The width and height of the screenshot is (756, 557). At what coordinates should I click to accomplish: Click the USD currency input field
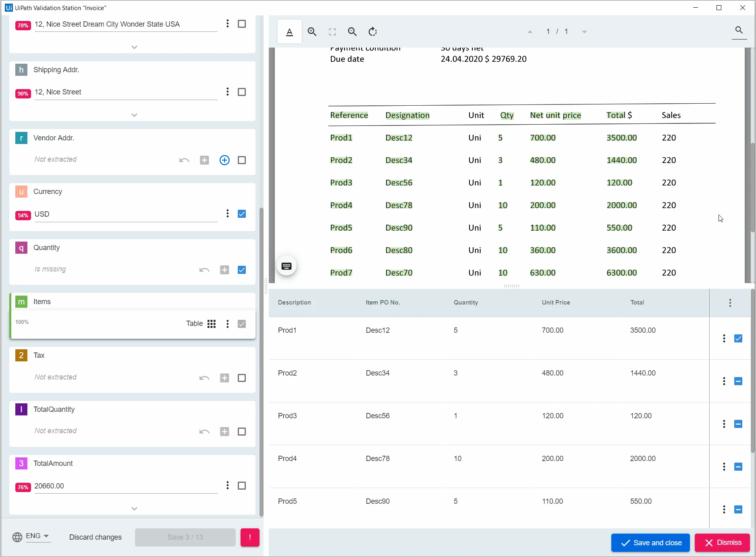tap(126, 214)
